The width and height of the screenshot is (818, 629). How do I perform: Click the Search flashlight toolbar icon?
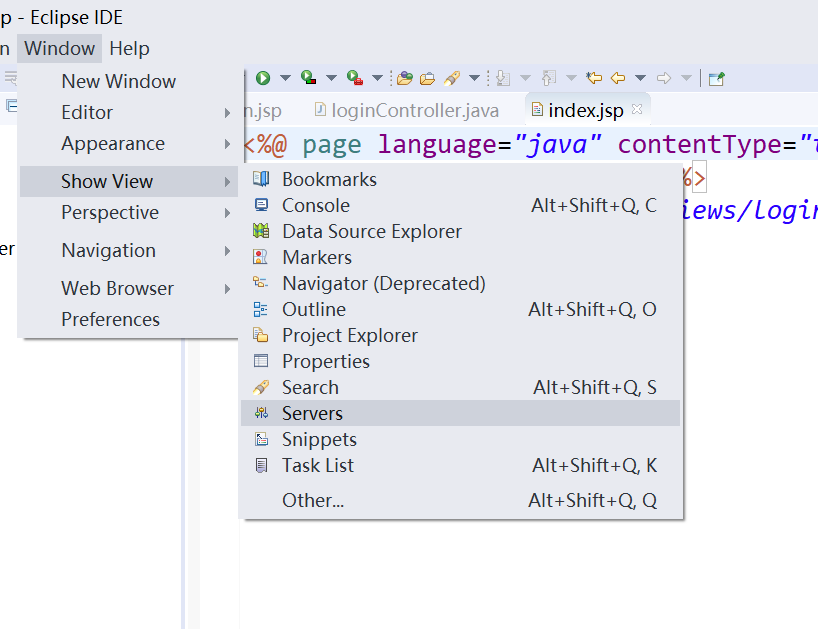[452, 78]
